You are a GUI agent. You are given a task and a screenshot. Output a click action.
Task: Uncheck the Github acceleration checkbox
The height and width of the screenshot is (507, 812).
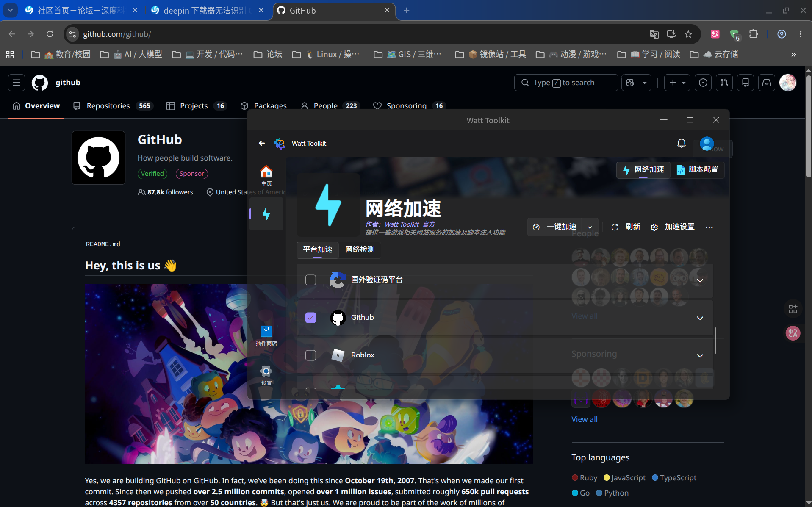tap(310, 317)
